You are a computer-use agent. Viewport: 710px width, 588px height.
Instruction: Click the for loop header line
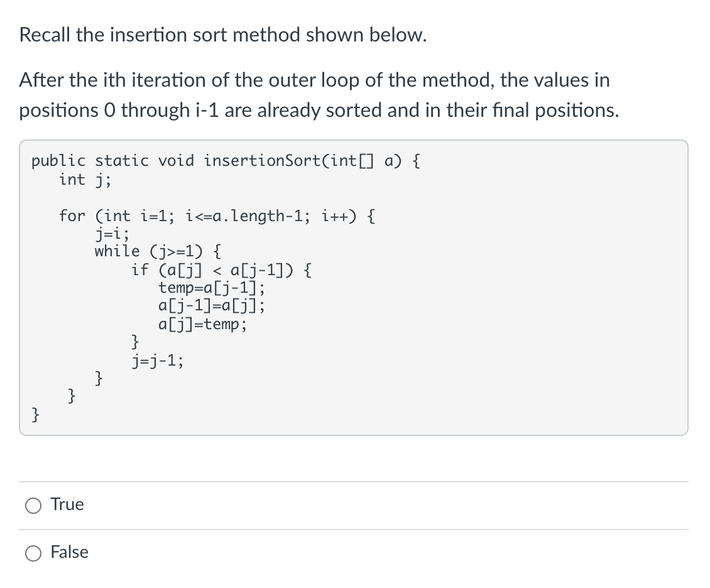[217, 216]
